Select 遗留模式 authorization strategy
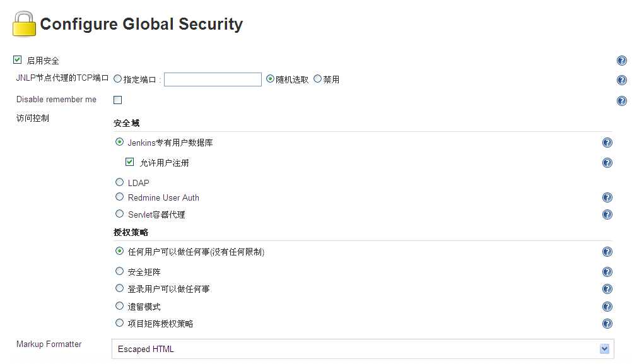632x364 pixels. 120,306
